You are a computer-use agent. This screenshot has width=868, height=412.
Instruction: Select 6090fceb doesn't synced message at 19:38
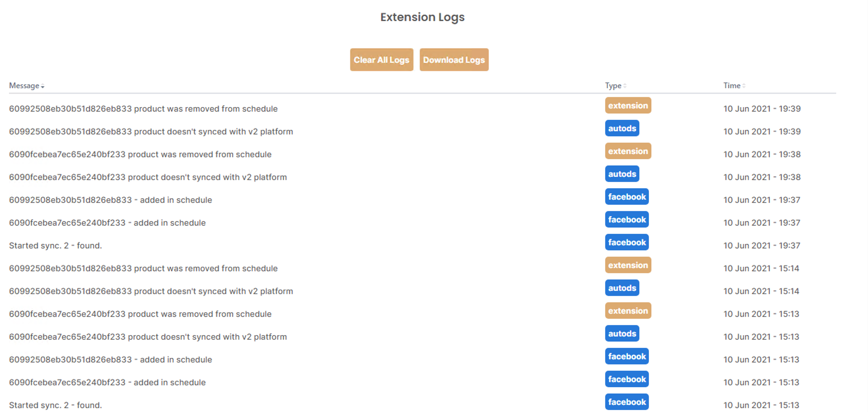pyautogui.click(x=148, y=177)
